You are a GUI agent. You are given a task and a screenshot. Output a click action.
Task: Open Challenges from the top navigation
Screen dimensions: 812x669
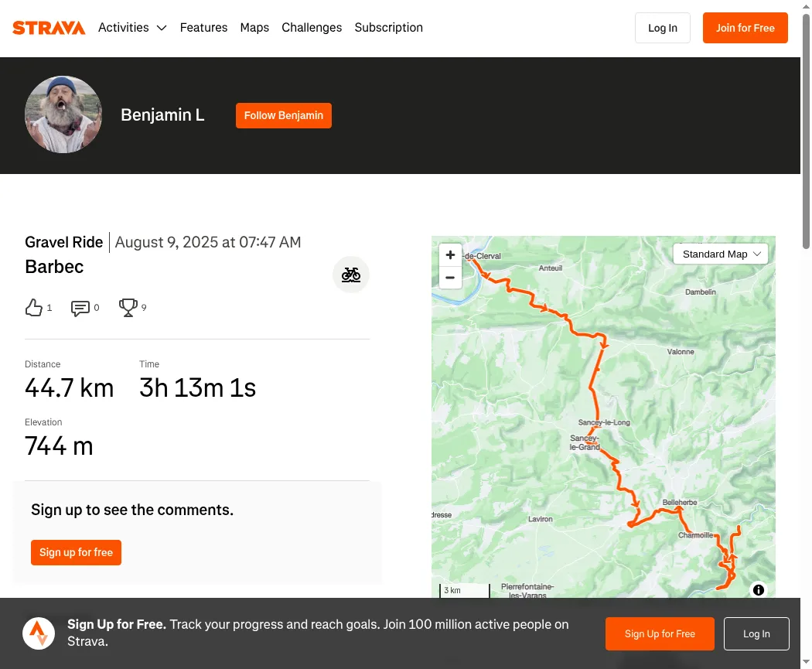[x=312, y=27]
